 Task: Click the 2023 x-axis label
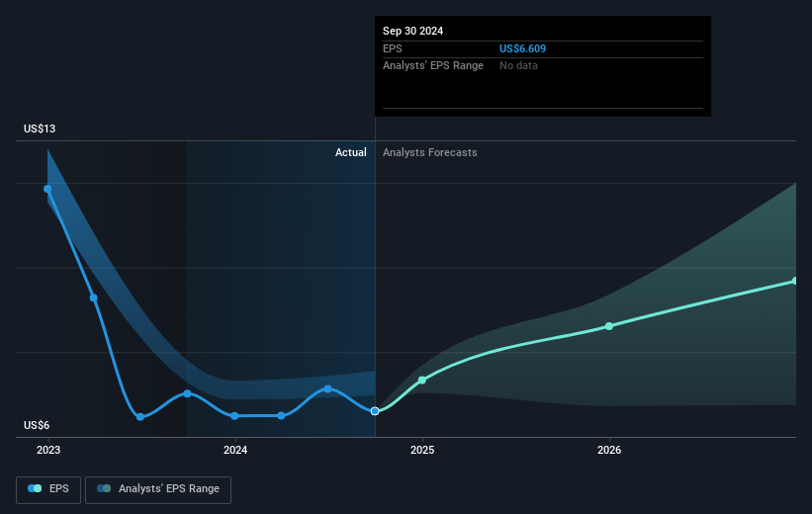click(x=48, y=451)
